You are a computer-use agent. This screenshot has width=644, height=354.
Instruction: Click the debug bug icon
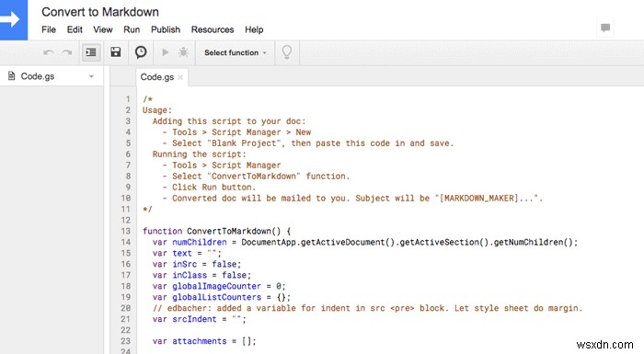coord(183,52)
